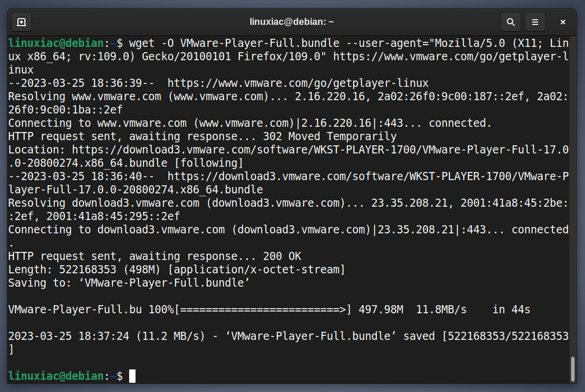Click the 497.98M downloaded size value

pyautogui.click(x=381, y=310)
